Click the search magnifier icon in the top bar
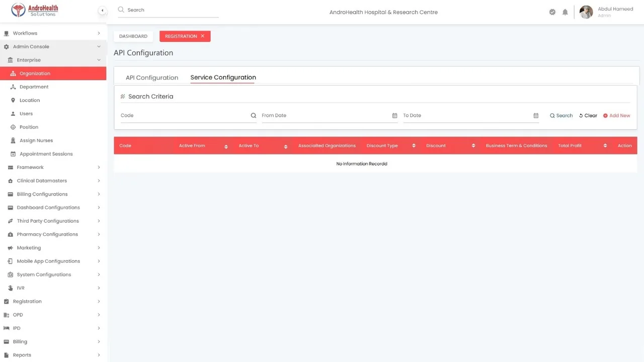 pos(121,10)
